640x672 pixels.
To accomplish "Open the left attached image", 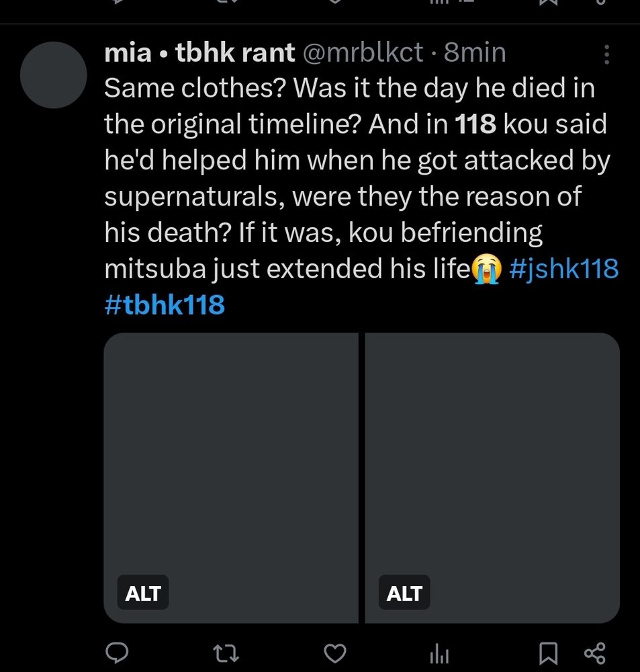I will (x=231, y=478).
